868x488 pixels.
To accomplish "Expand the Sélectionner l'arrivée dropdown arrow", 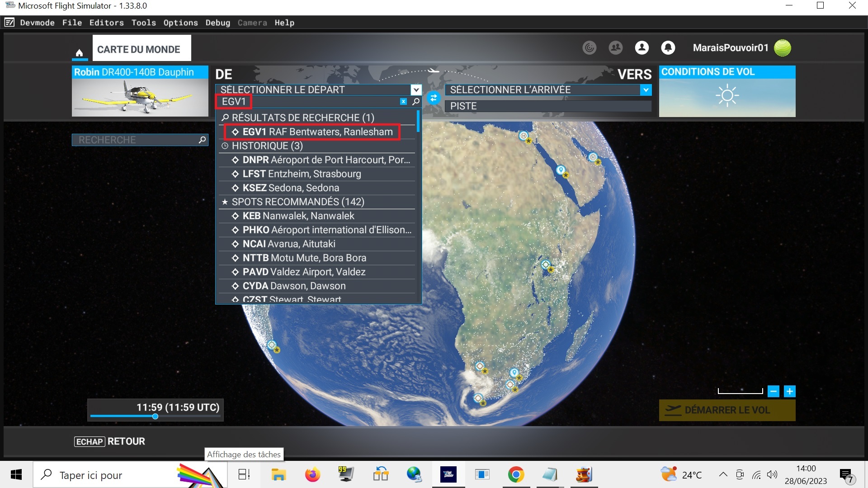I will [x=646, y=89].
